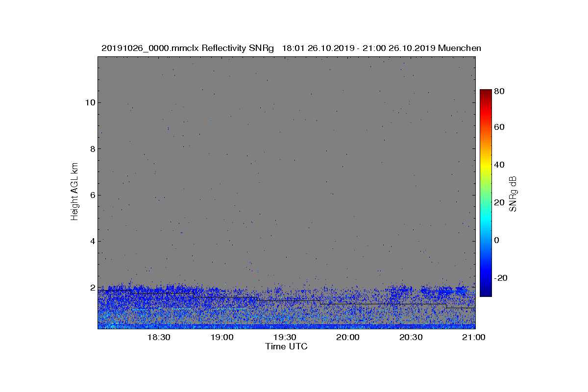Click the 'SNRg dB' colorbar label
Screen dimensions: 588x392
(x=513, y=194)
